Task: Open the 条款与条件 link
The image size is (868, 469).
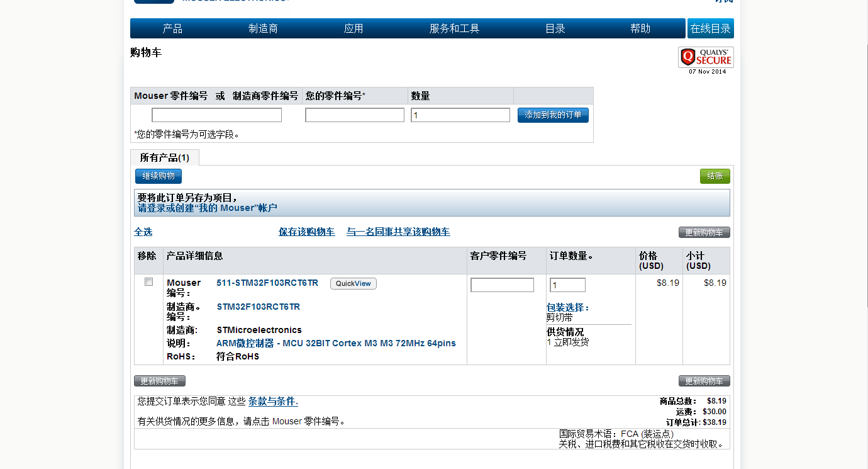Action: [273, 401]
